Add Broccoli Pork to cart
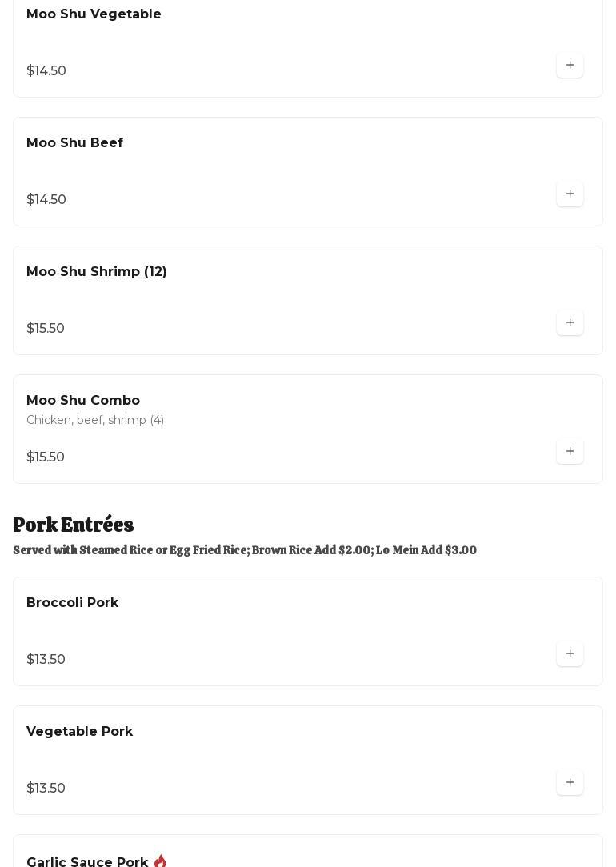This screenshot has width=616, height=867. [x=570, y=653]
